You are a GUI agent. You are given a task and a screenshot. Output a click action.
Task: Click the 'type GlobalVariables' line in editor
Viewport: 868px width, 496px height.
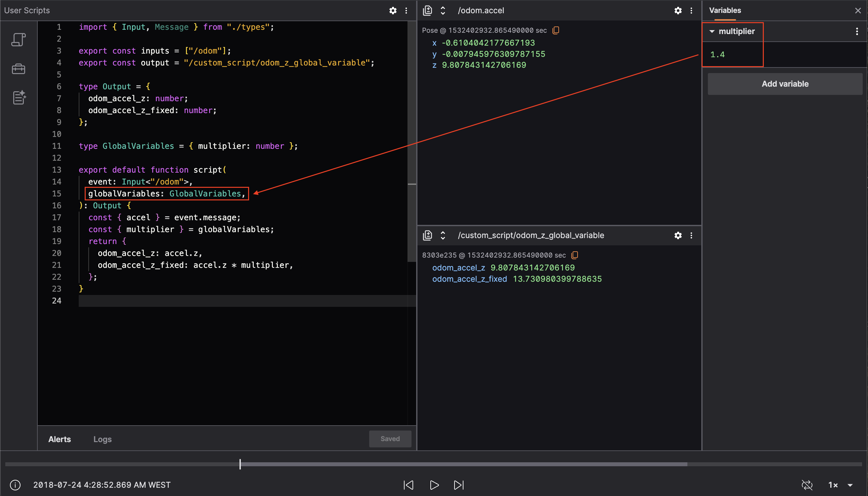coord(188,146)
